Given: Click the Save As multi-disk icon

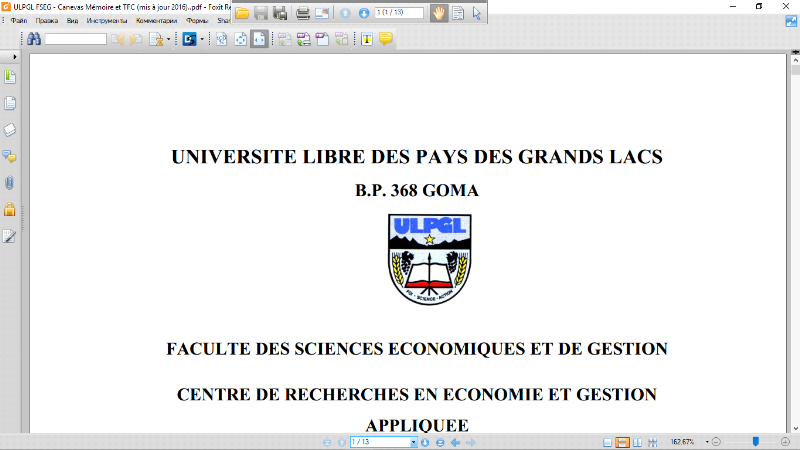Looking at the screenshot, I should click(280, 13).
